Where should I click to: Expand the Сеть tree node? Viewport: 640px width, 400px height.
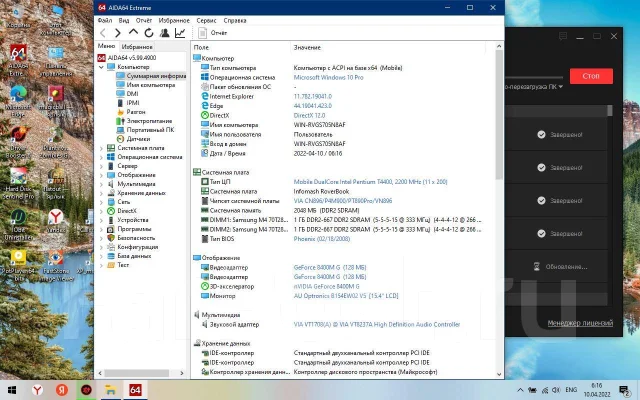(101, 202)
